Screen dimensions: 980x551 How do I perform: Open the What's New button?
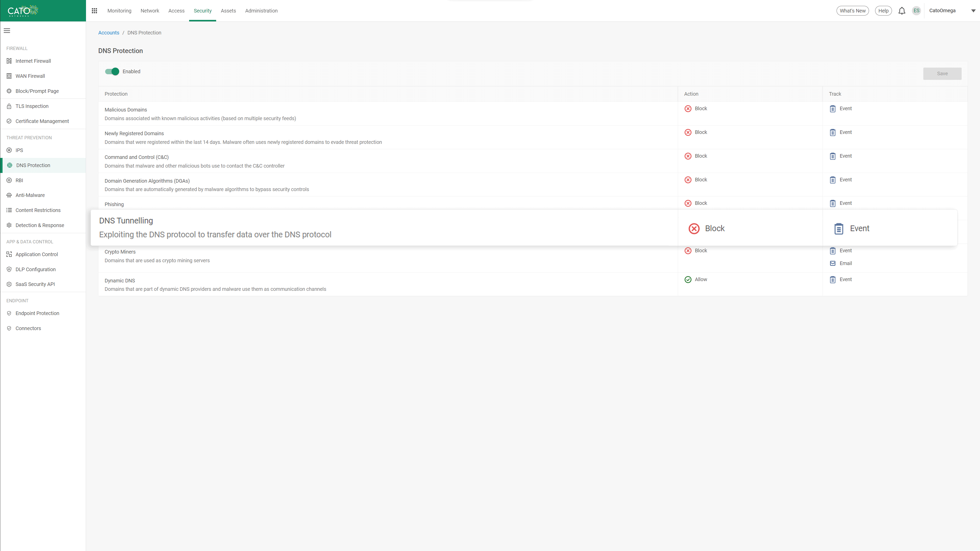[852, 11]
